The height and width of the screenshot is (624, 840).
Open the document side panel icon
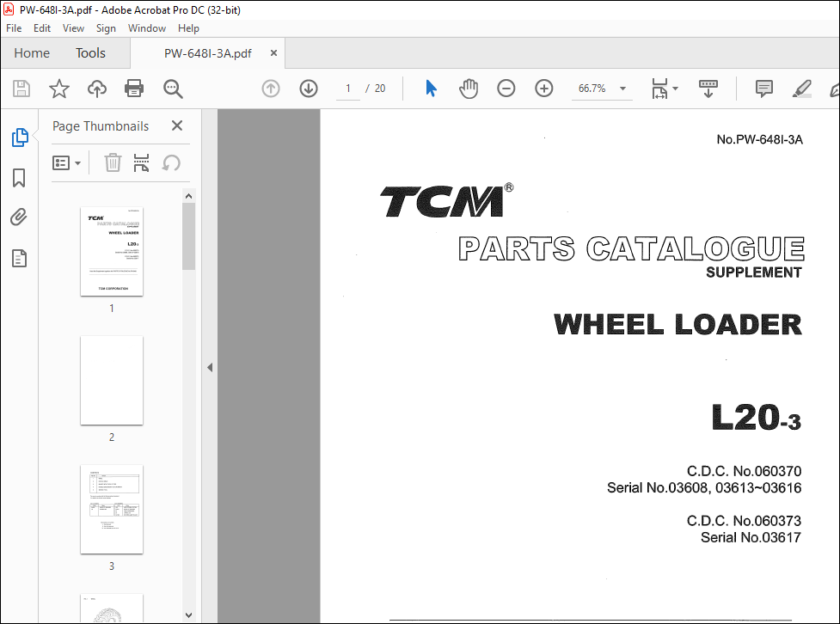(19, 258)
